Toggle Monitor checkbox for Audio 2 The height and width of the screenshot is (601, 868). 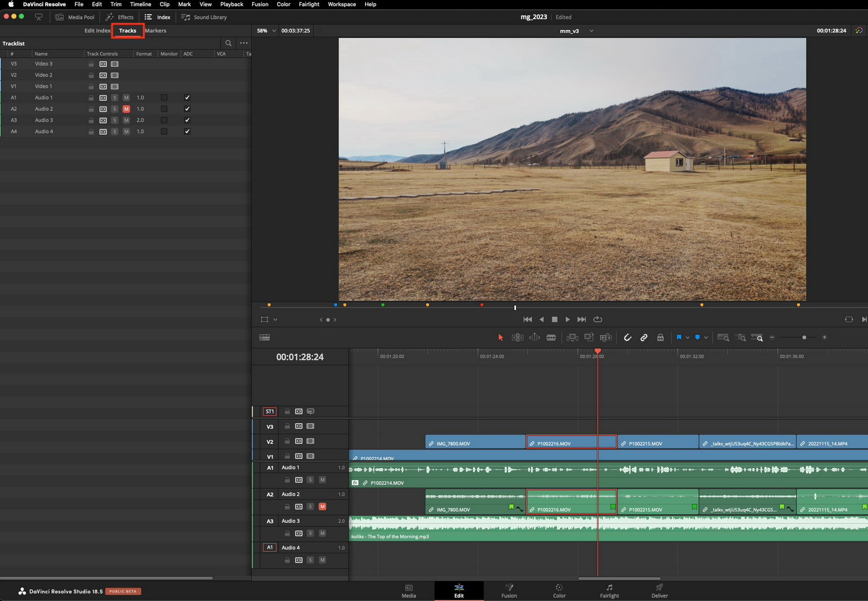tap(164, 109)
